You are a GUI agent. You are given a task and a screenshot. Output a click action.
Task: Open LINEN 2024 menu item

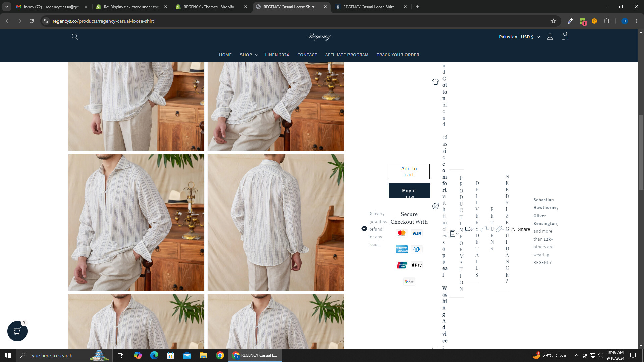277,55
